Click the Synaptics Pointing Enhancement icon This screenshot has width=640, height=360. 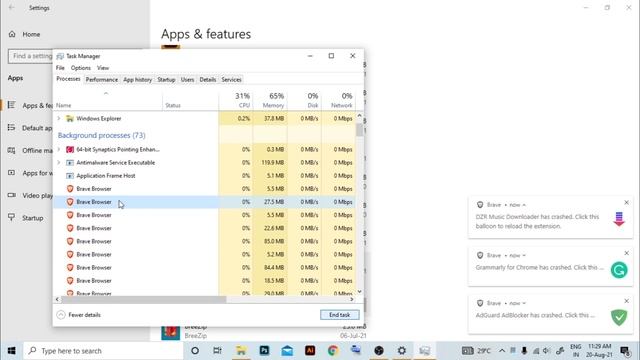[70, 149]
